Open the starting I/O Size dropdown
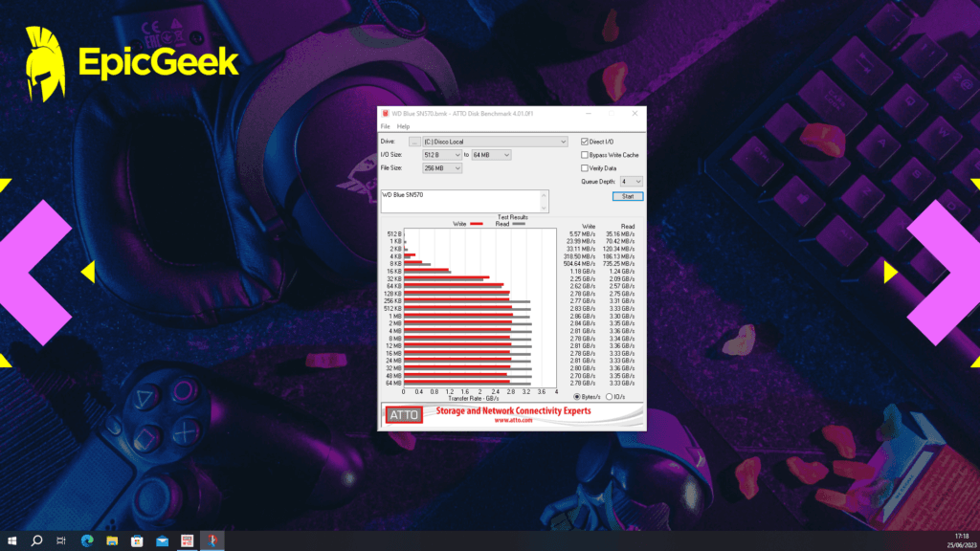 point(458,155)
